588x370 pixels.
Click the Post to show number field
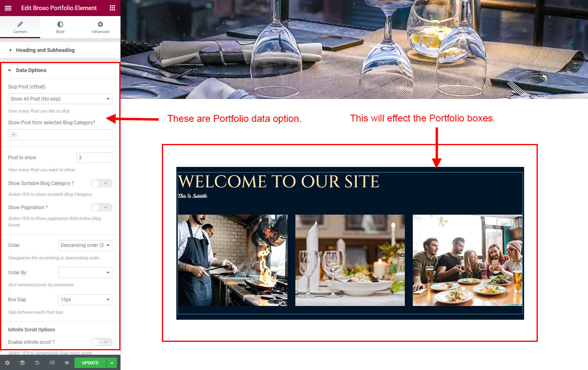click(x=94, y=158)
